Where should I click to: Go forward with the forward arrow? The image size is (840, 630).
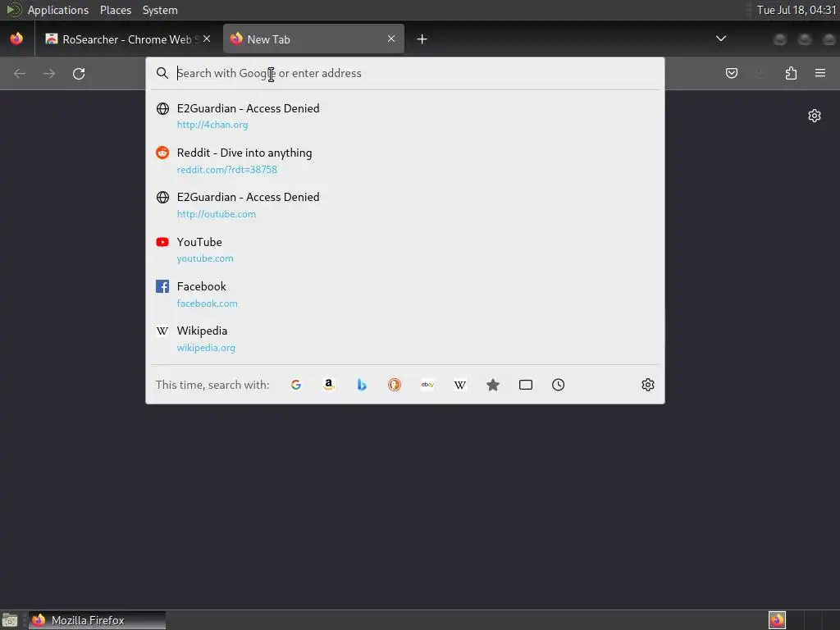tap(49, 73)
